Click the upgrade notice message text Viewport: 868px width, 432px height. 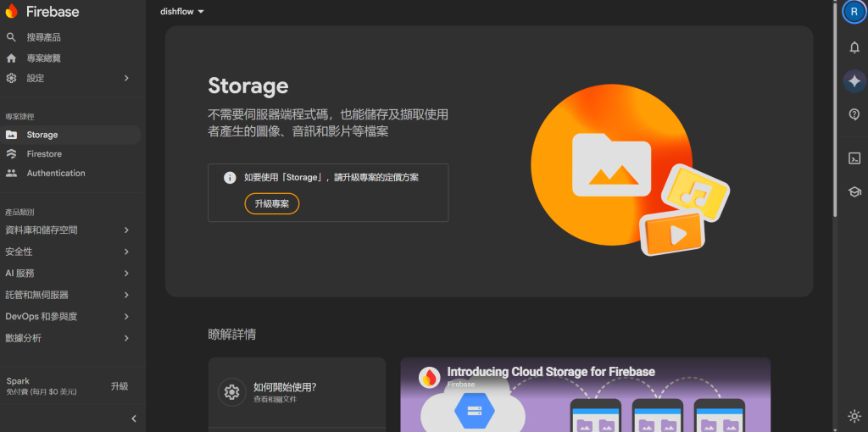tap(331, 178)
